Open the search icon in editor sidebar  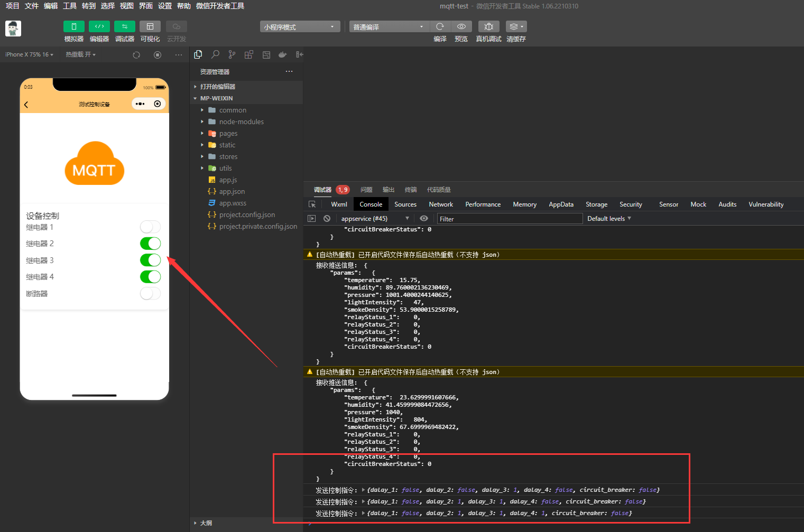pyautogui.click(x=215, y=54)
